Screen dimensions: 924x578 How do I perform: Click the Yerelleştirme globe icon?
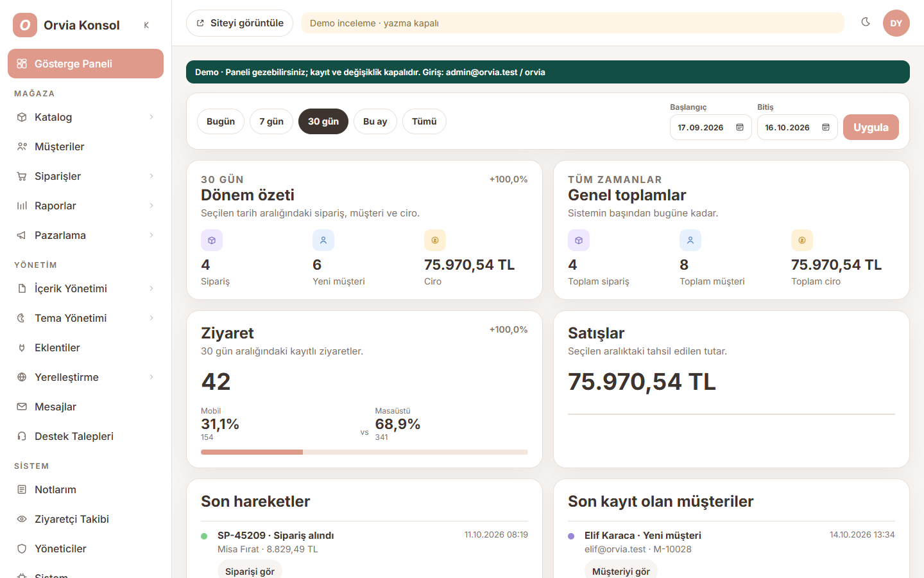pyautogui.click(x=22, y=377)
